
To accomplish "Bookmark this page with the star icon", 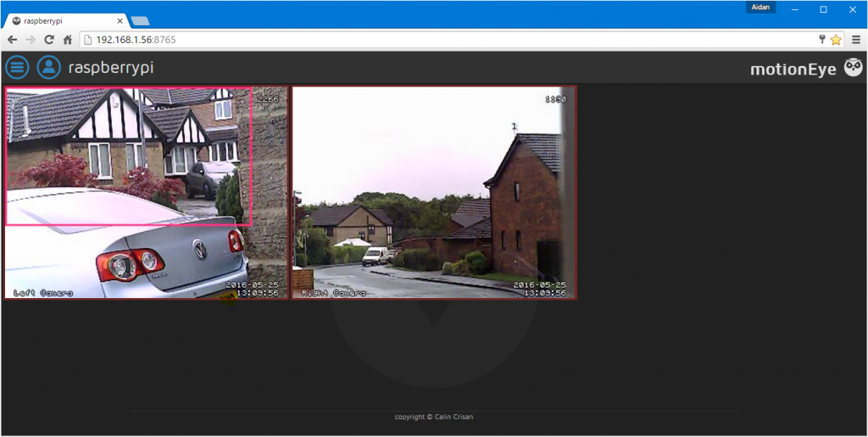I will point(836,40).
